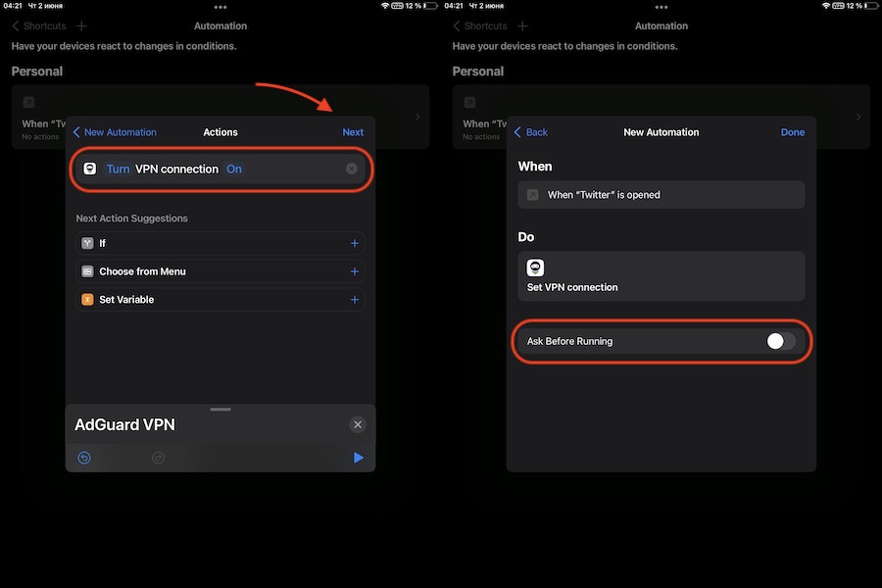Open the Turn operation selector
The image size is (882, 588).
pos(118,170)
